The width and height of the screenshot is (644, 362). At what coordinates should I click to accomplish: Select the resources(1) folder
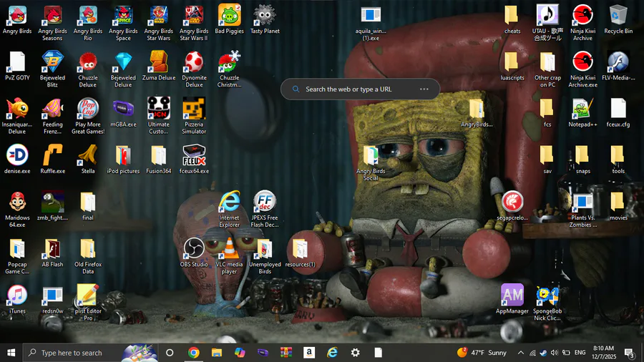(x=300, y=253)
